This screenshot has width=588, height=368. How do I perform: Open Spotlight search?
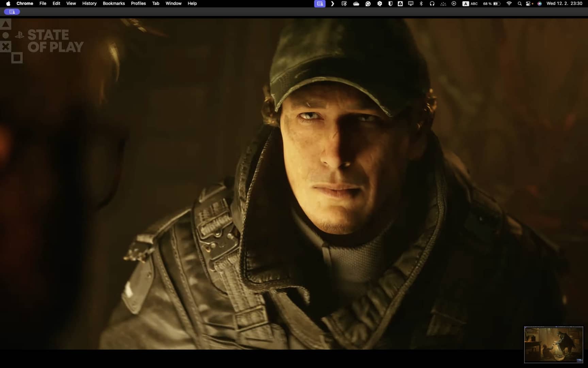520,3
